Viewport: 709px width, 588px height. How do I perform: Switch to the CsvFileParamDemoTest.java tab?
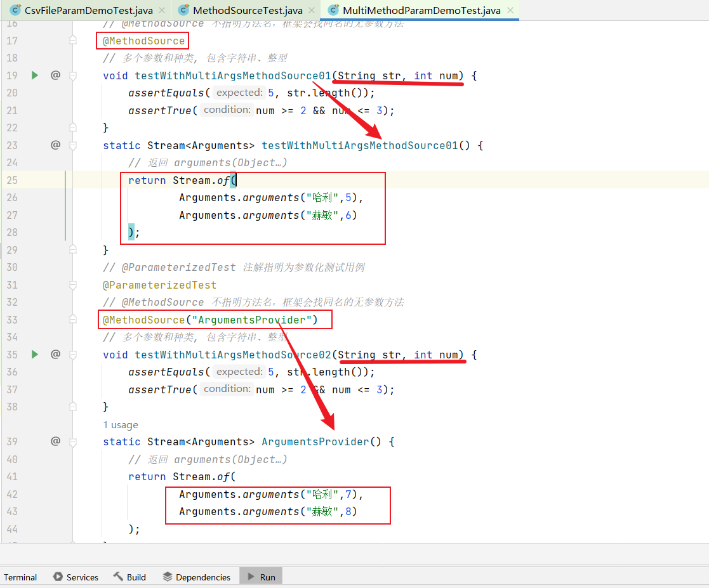(79, 10)
